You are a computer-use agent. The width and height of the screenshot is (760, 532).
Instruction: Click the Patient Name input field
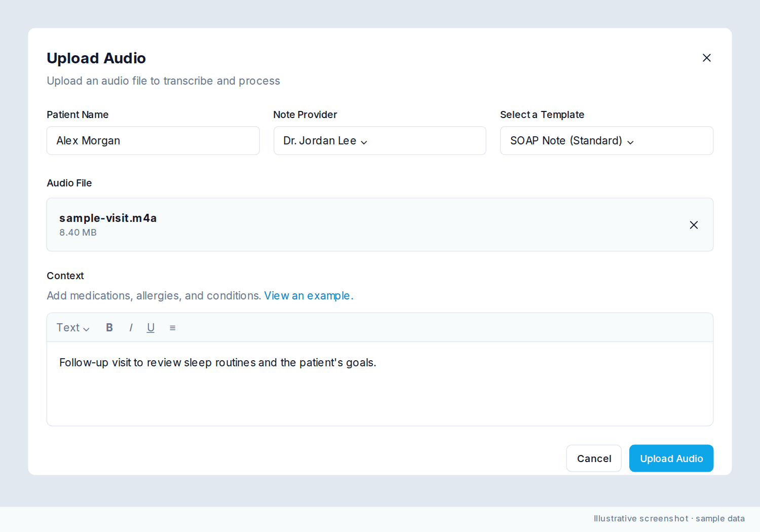point(153,141)
